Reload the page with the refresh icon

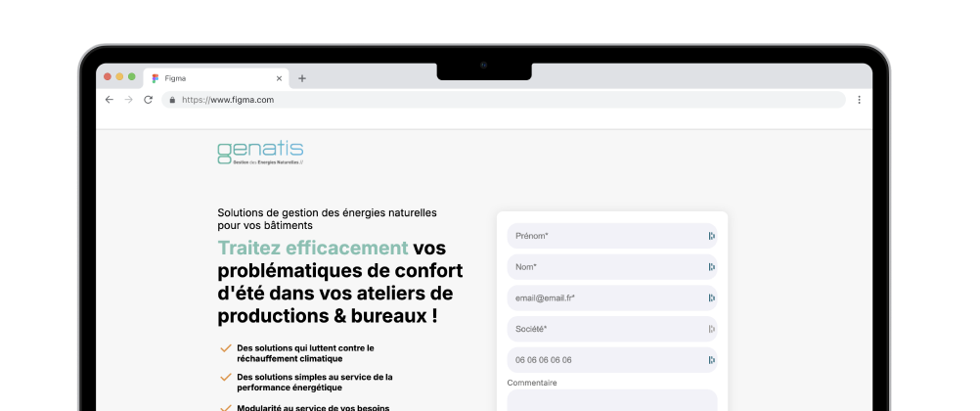click(149, 100)
